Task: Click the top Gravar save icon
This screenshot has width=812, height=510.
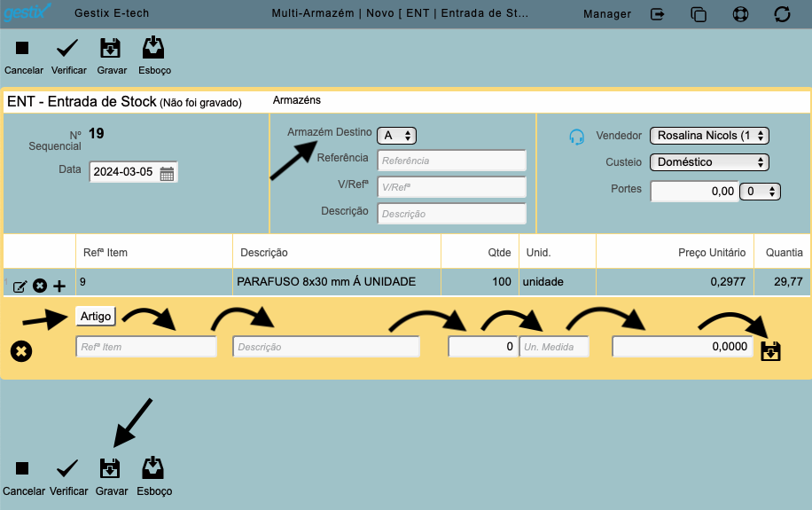Action: click(110, 48)
